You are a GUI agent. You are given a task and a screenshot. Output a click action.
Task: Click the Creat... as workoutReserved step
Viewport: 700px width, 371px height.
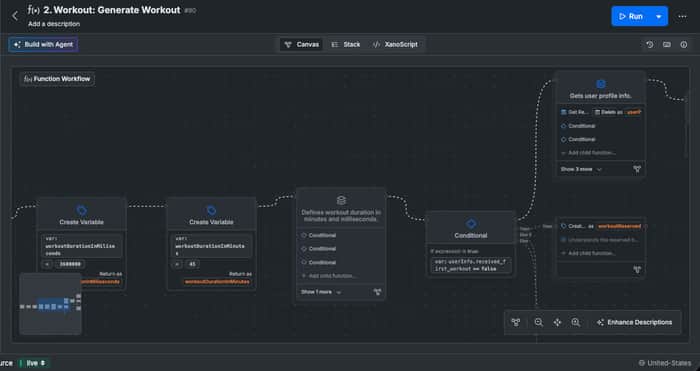[601, 226]
